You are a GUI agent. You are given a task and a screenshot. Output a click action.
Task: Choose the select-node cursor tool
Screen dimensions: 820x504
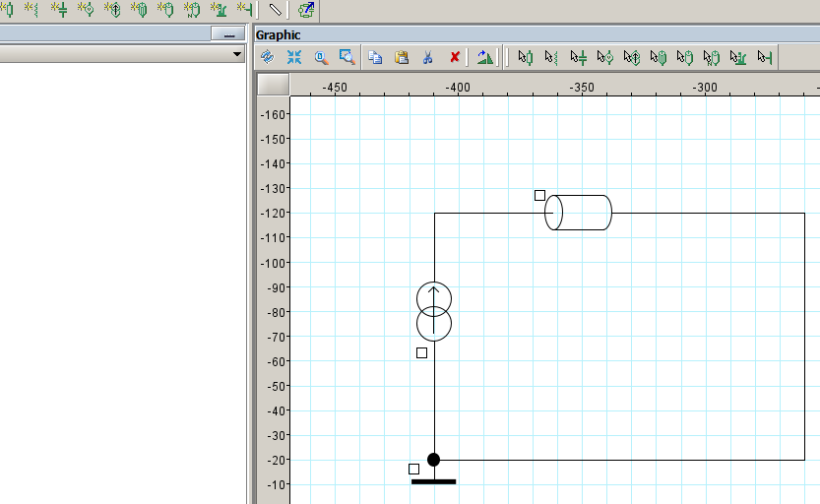tap(765, 57)
